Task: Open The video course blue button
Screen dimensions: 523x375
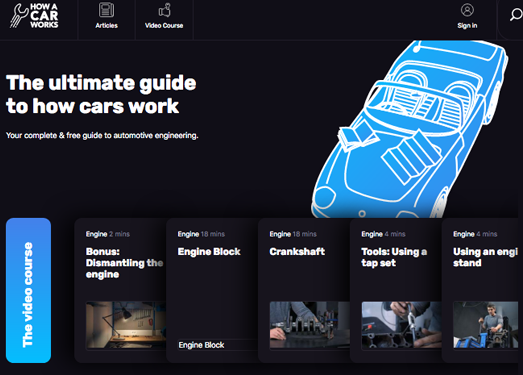Action: point(28,290)
